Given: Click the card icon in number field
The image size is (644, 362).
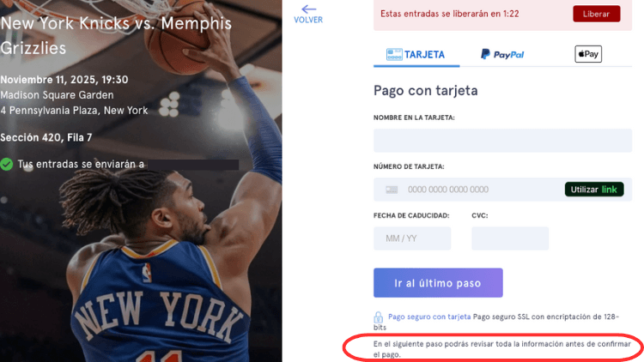Looking at the screenshot, I should 392,190.
